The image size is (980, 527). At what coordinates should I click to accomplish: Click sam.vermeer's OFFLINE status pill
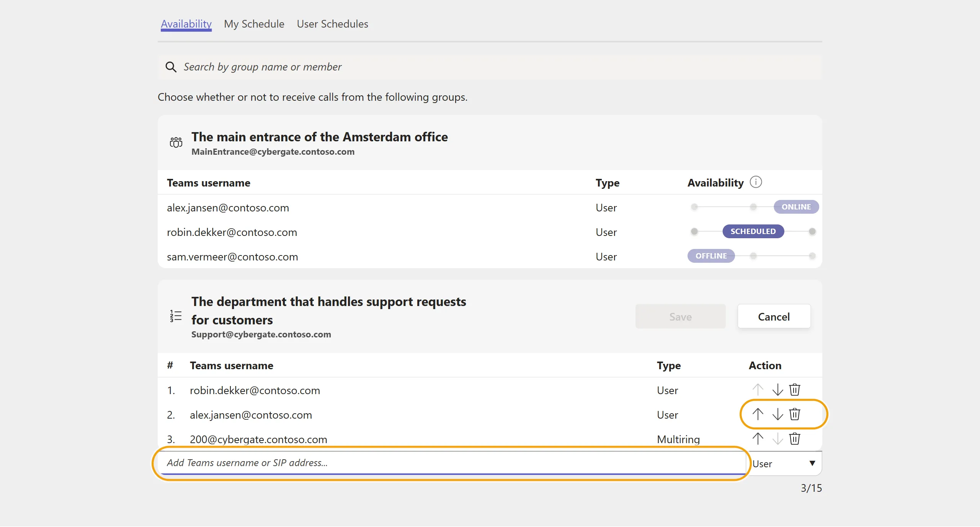click(x=711, y=256)
